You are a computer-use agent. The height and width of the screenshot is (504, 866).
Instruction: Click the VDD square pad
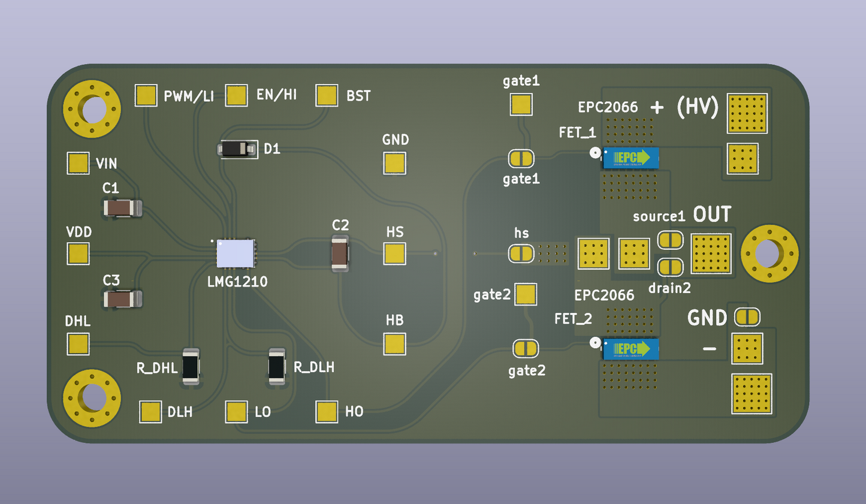[78, 253]
